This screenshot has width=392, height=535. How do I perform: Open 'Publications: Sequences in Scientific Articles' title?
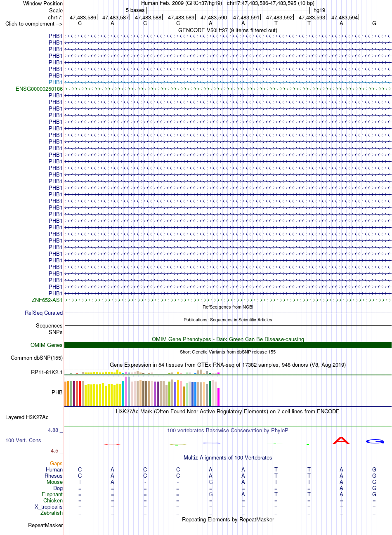coord(228,320)
